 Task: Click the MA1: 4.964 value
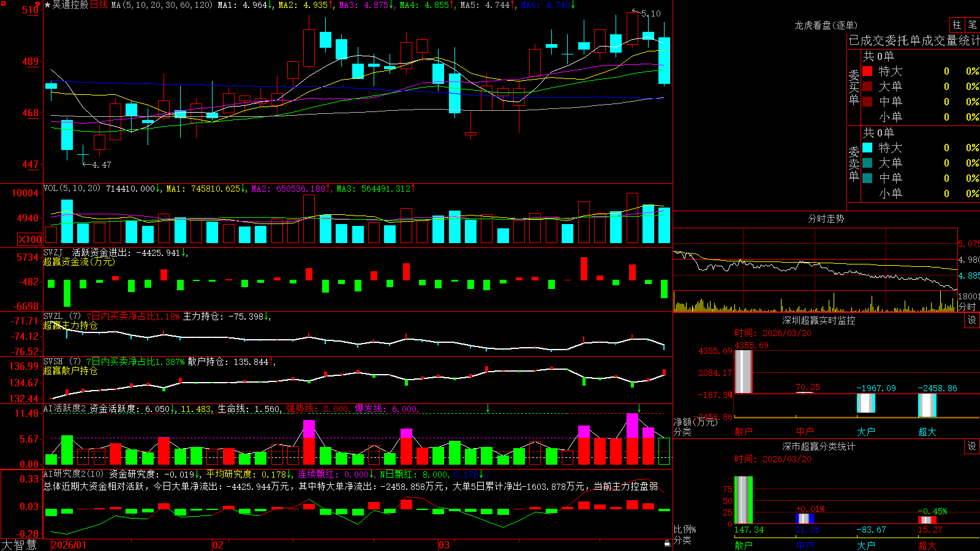pyautogui.click(x=244, y=5)
